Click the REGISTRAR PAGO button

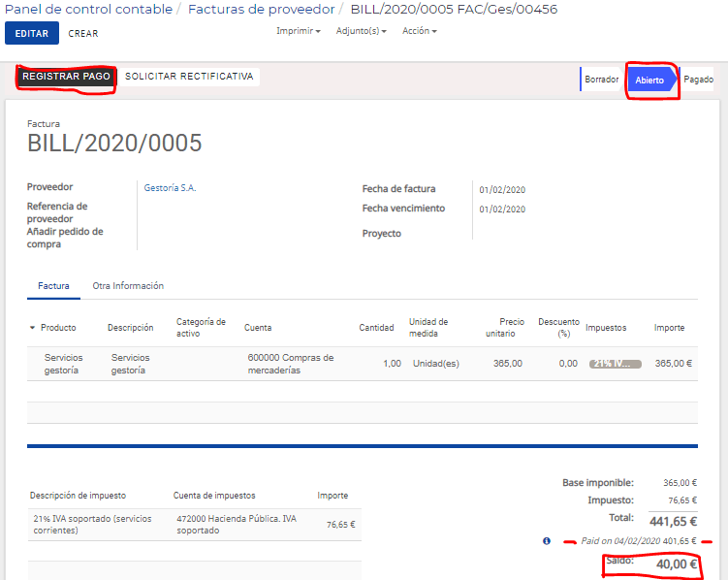(x=66, y=77)
